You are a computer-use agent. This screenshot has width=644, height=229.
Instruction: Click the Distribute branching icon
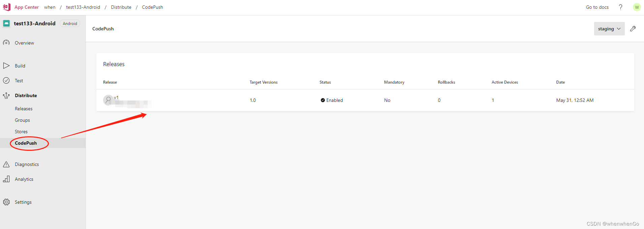pyautogui.click(x=6, y=95)
